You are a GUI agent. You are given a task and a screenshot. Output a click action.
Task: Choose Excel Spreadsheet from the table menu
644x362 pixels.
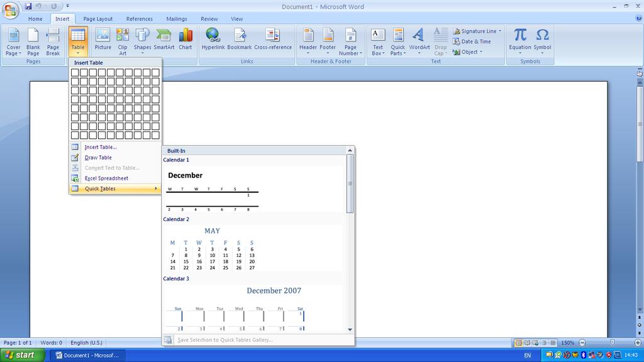[x=115, y=178]
